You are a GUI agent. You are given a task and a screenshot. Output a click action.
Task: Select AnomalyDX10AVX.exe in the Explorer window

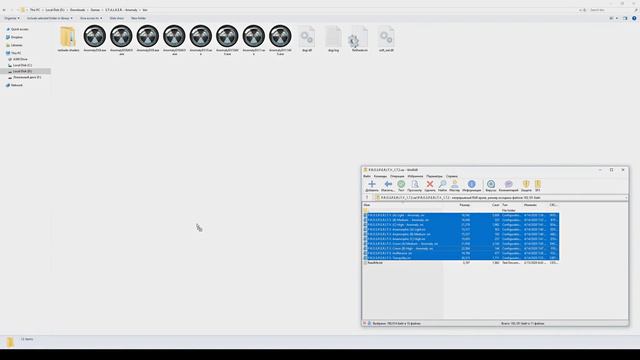227,40
